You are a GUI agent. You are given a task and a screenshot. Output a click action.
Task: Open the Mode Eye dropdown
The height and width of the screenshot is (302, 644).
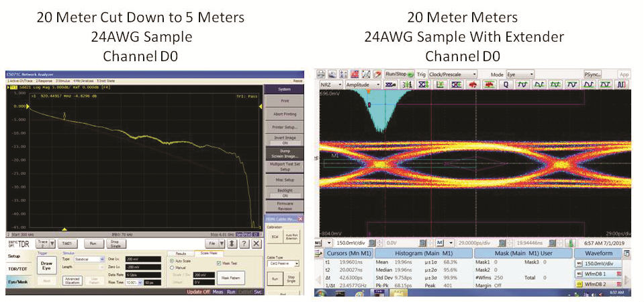(521, 74)
